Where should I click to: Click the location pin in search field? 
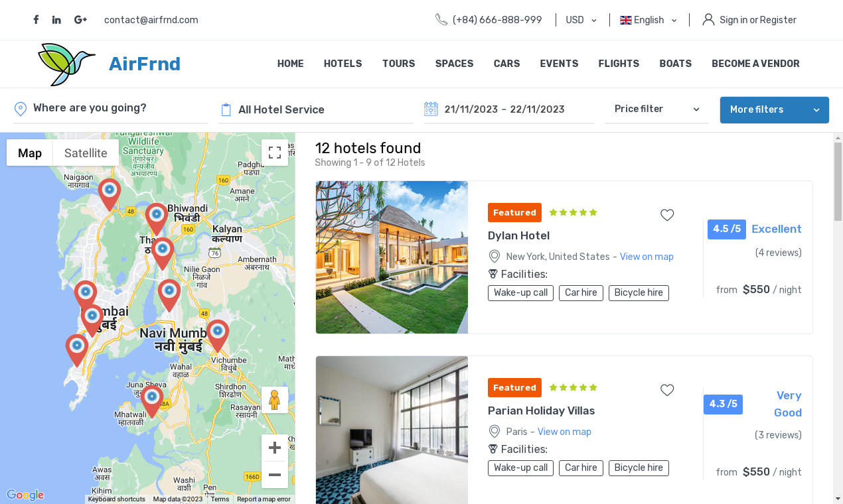coord(21,109)
